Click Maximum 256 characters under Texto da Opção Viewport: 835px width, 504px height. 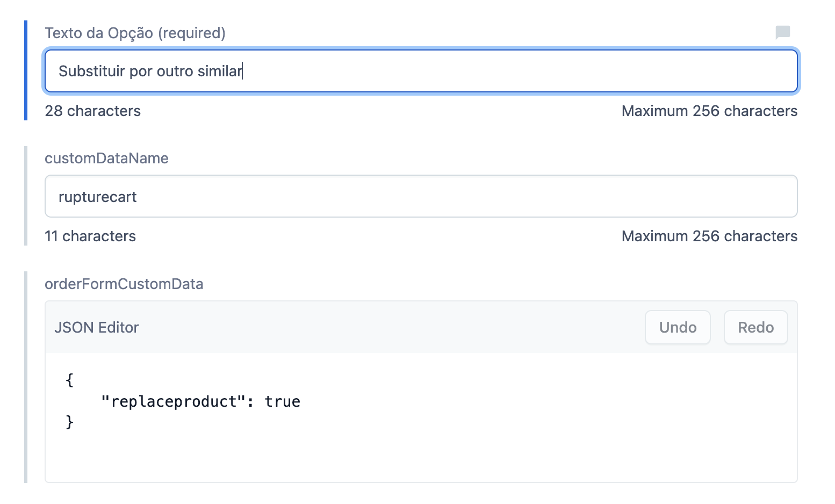click(709, 111)
